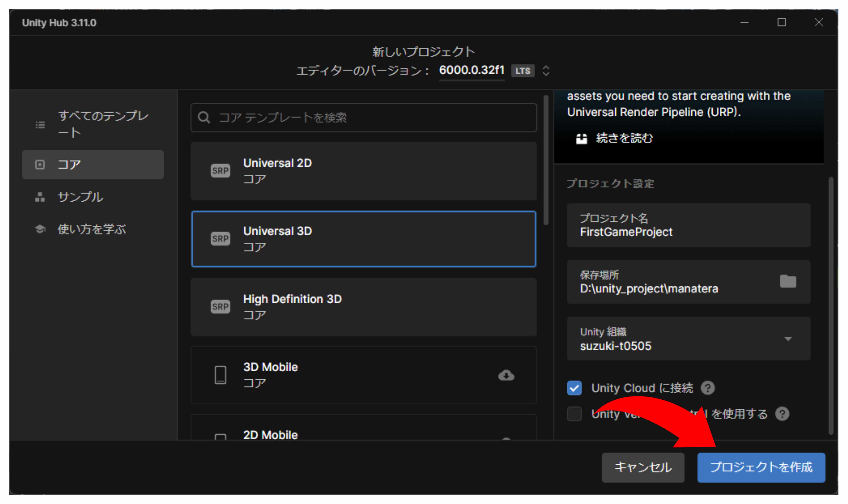Click editor version 6000.0.32f1

click(x=471, y=70)
